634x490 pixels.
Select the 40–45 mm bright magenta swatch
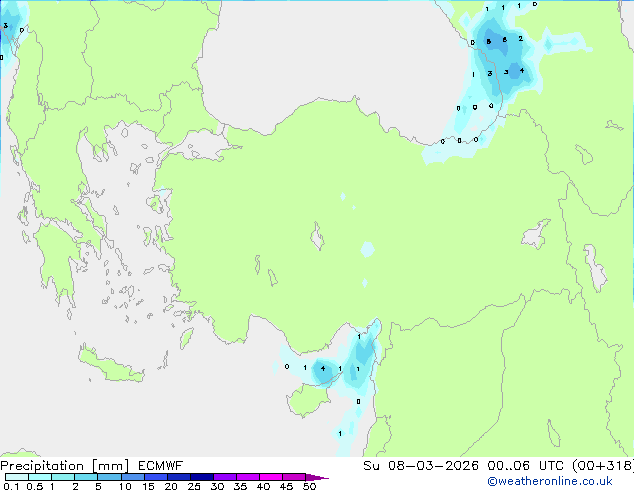[271, 477]
